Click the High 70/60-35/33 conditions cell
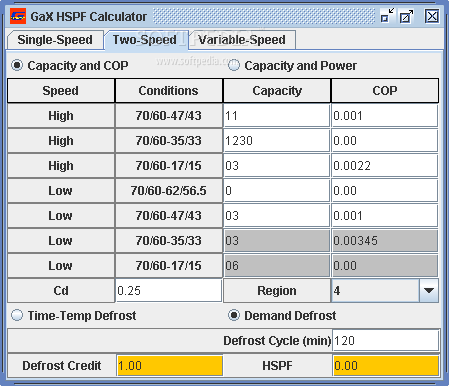This screenshot has height=386, width=449. pyautogui.click(x=169, y=141)
